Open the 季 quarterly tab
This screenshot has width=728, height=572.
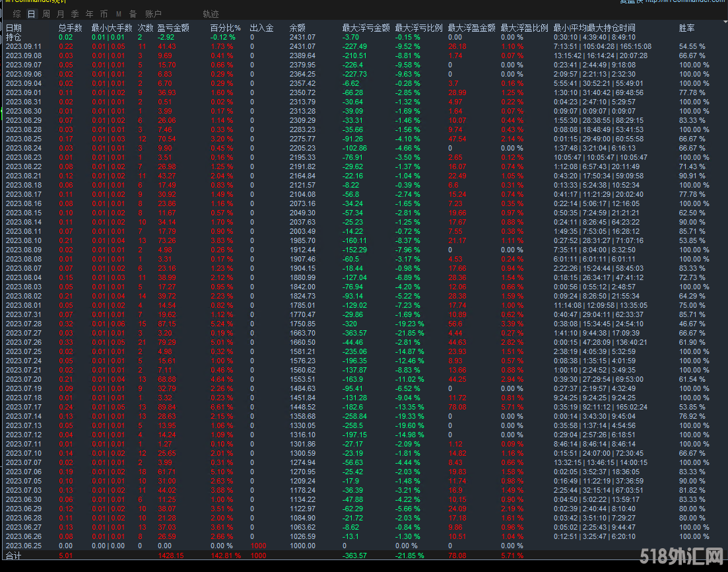75,14
